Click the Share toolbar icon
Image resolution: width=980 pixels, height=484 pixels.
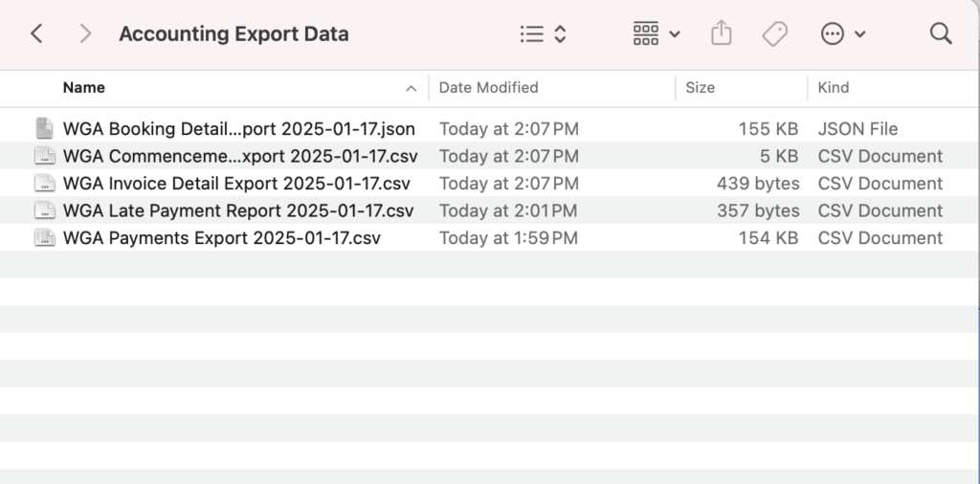[x=722, y=33]
